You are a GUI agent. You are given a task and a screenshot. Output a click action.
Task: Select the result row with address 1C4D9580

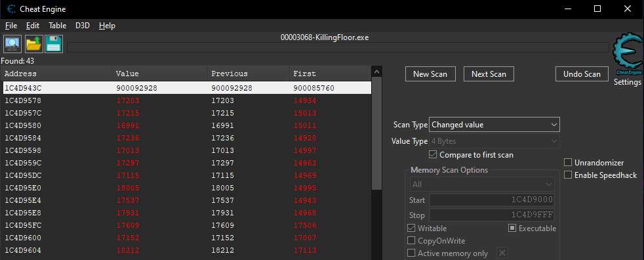(x=187, y=125)
